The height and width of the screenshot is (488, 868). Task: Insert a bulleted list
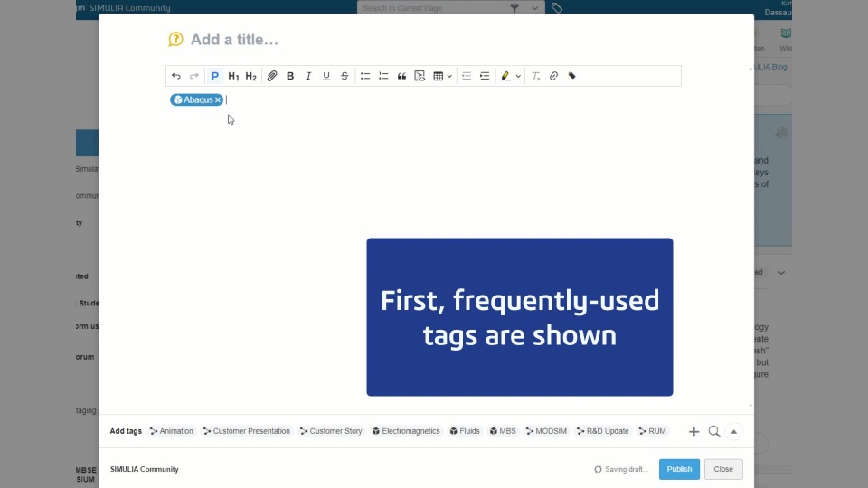[365, 76]
